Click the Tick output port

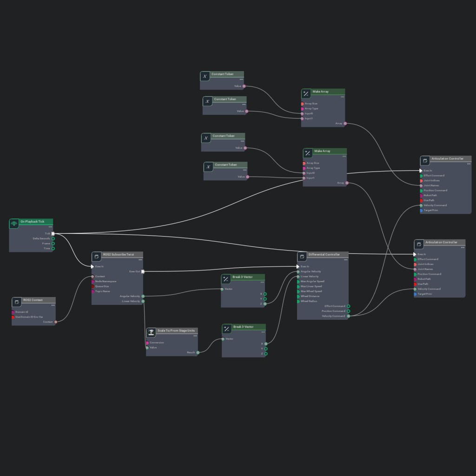click(x=53, y=234)
